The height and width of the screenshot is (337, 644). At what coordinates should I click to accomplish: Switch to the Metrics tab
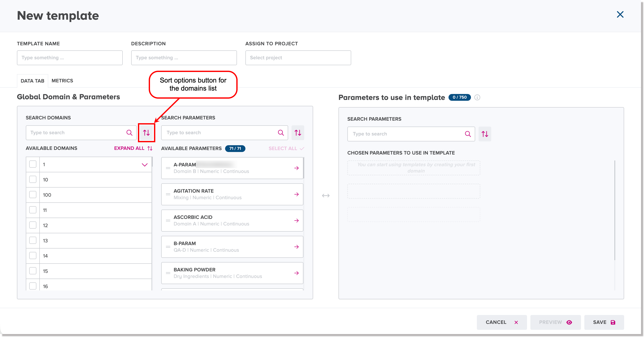(62, 81)
